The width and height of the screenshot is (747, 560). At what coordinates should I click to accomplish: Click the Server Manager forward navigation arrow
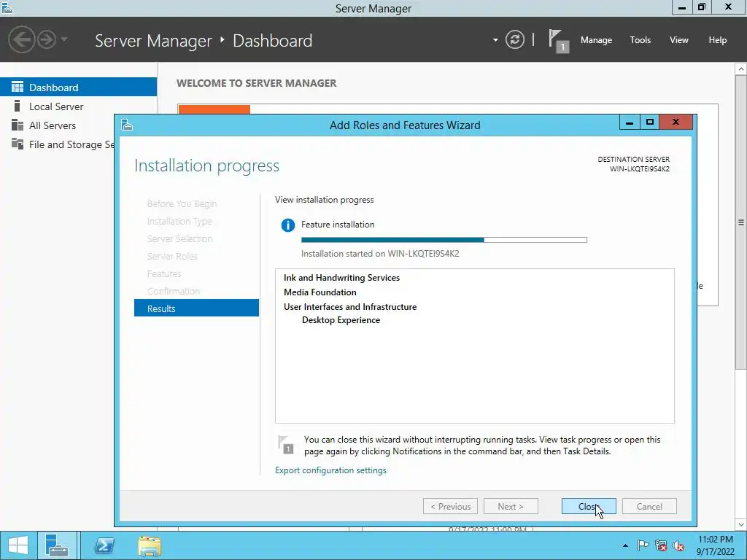[x=47, y=39]
